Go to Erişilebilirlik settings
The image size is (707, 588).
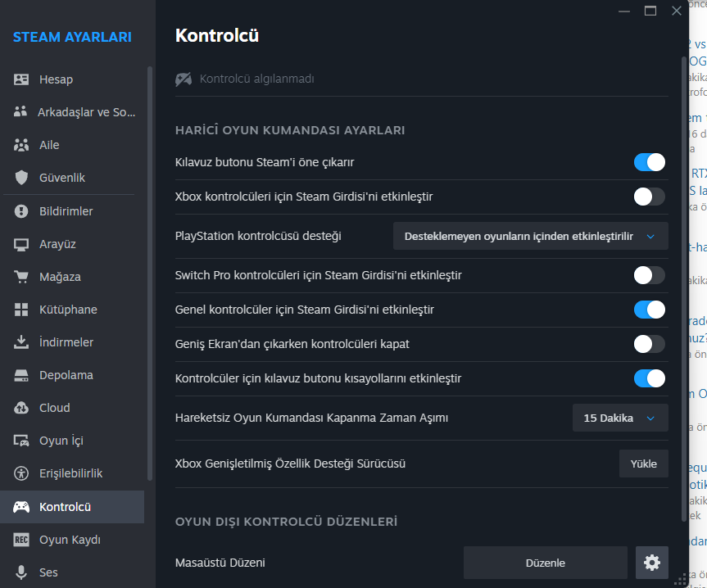(70, 473)
